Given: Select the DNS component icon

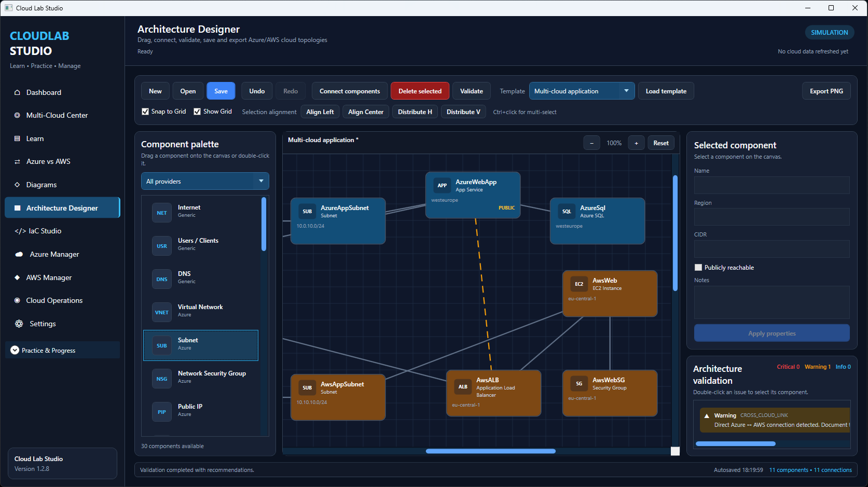Looking at the screenshot, I should [162, 279].
